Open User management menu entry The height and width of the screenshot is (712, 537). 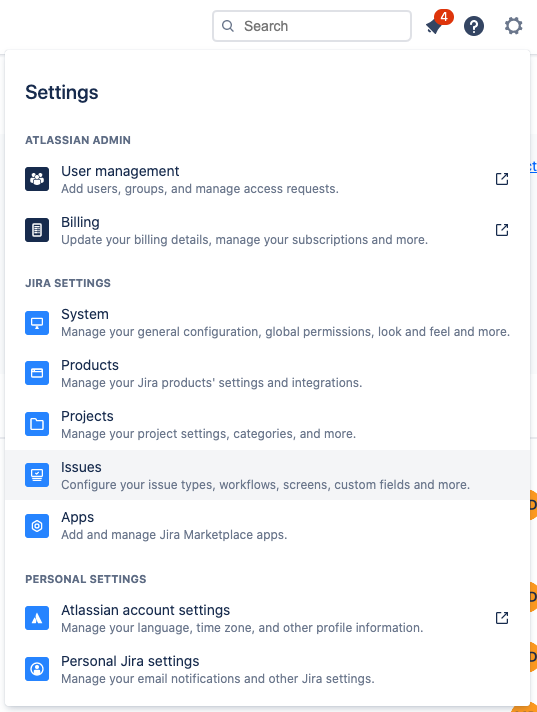click(267, 179)
